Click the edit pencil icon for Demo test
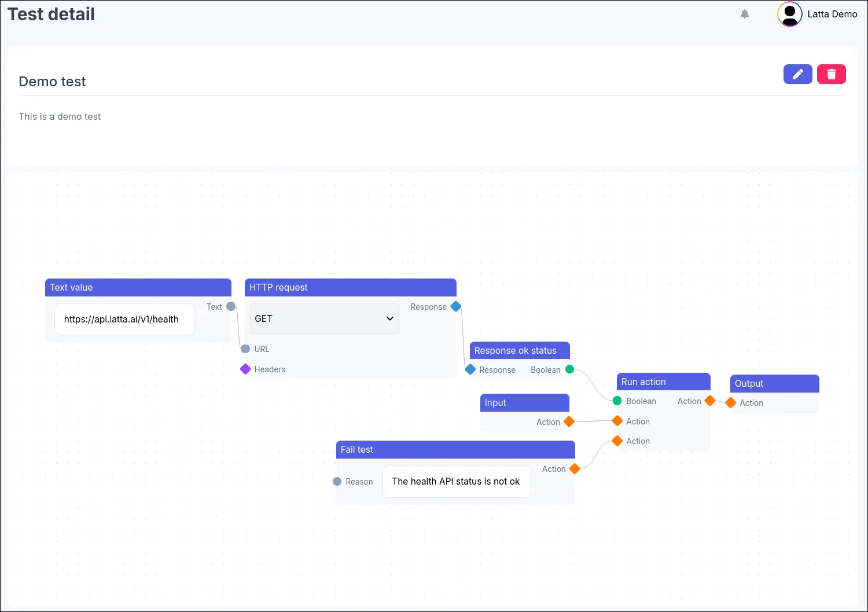This screenshot has width=868, height=612. (x=797, y=74)
